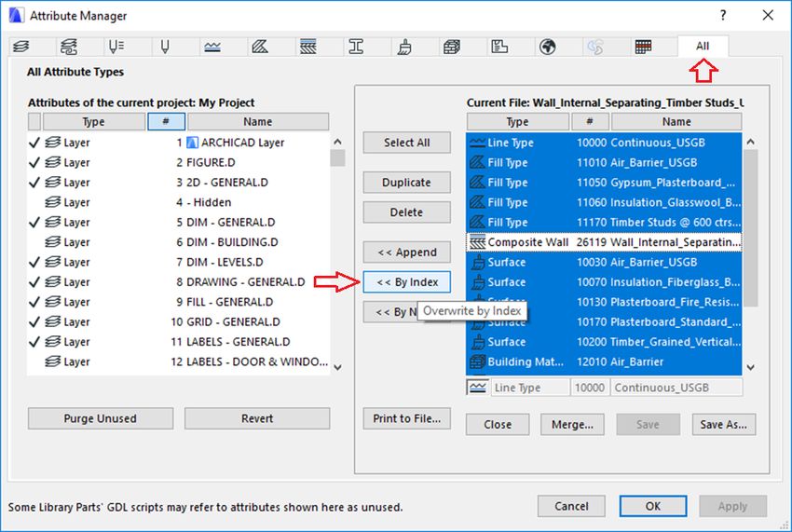Sort project list by # column
The image size is (792, 532).
click(166, 122)
